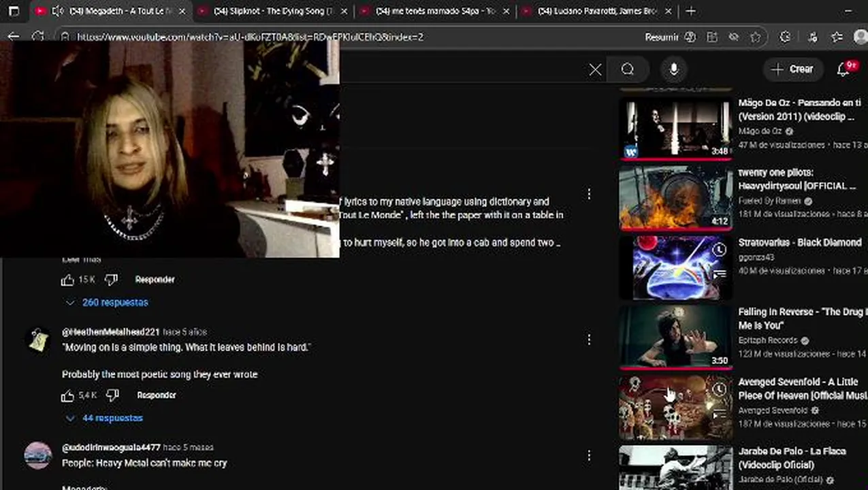Screen dimensions: 868x490
Task: Open Jarabe De Palo - La Flaca thumbnail
Action: (676, 468)
